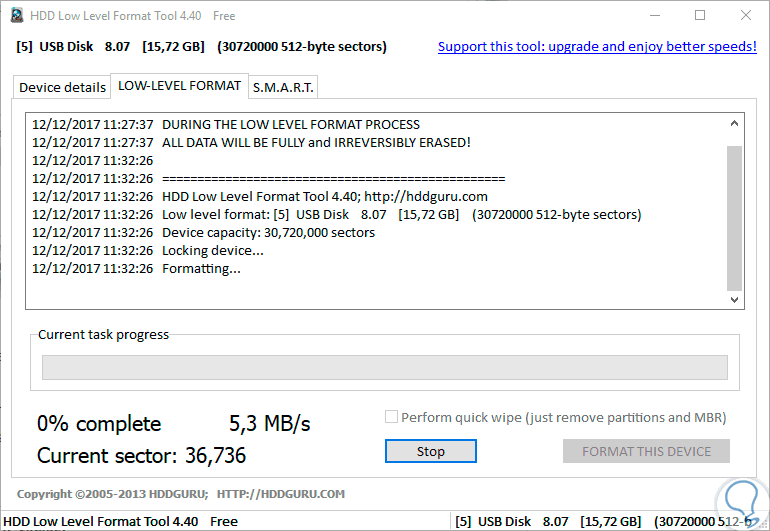Maximize the HDD Low Level Format window

pyautogui.click(x=700, y=15)
